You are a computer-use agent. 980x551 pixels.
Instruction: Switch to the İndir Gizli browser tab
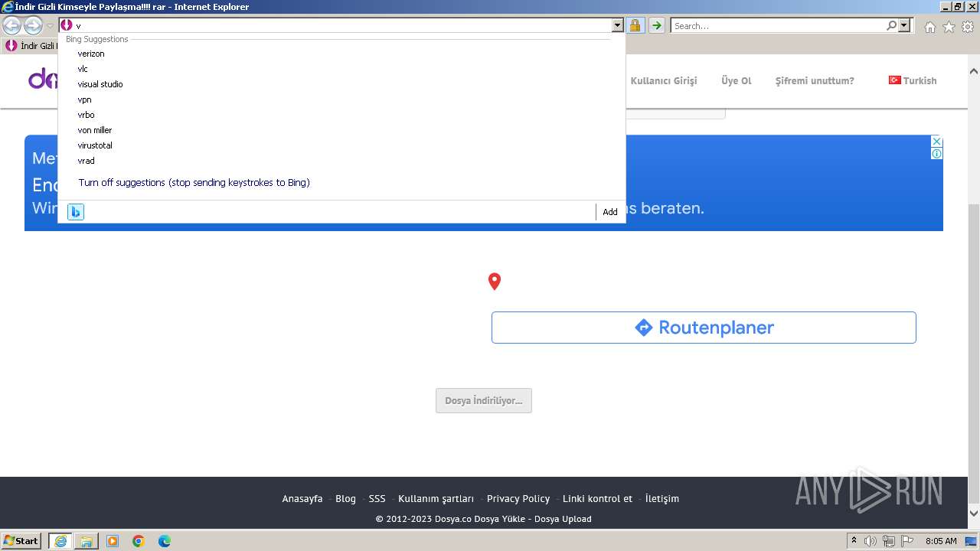31,46
